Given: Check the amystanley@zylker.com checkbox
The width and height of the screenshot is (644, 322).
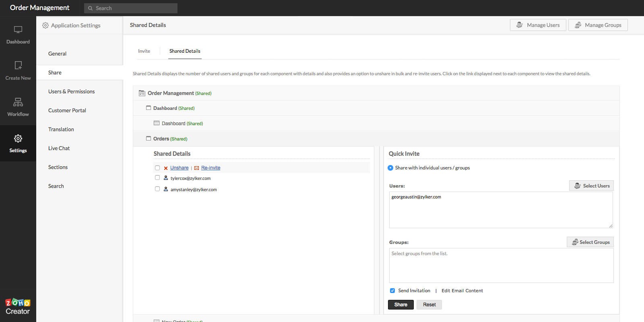Looking at the screenshot, I should click(157, 189).
